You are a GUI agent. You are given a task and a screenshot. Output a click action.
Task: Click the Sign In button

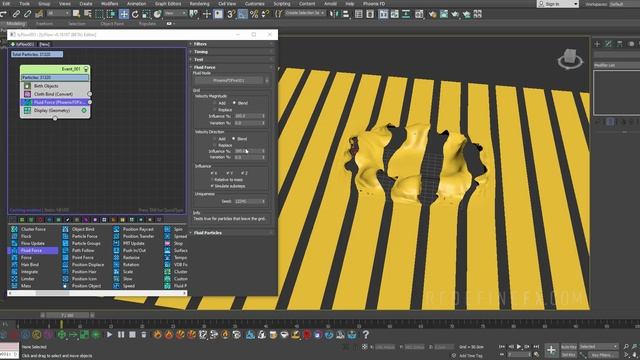click(x=558, y=4)
